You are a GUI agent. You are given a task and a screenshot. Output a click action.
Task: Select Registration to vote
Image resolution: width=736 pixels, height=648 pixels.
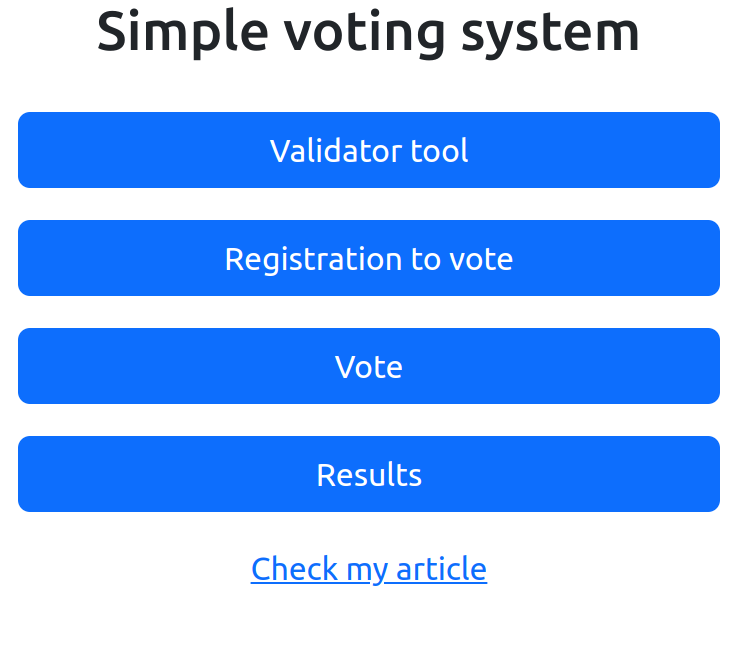(368, 258)
